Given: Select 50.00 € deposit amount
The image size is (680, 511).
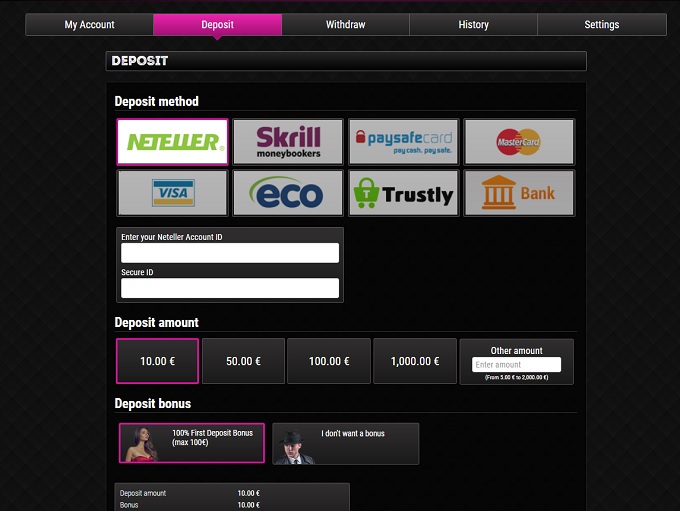Looking at the screenshot, I should 243,361.
